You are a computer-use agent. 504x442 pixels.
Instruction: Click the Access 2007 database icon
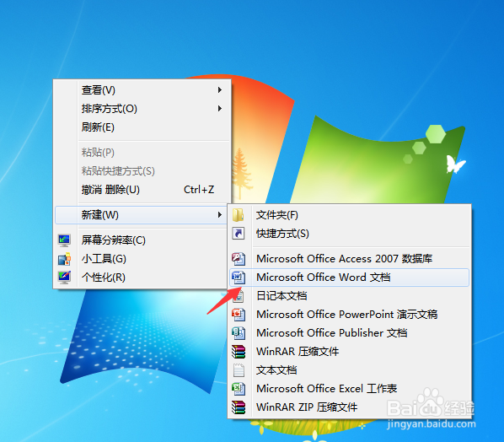tap(239, 259)
